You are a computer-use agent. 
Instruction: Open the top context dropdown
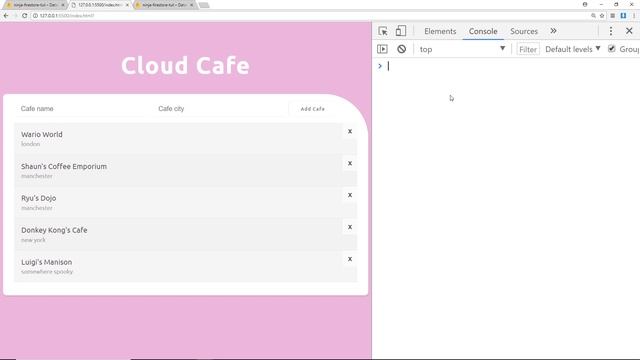tap(462, 49)
